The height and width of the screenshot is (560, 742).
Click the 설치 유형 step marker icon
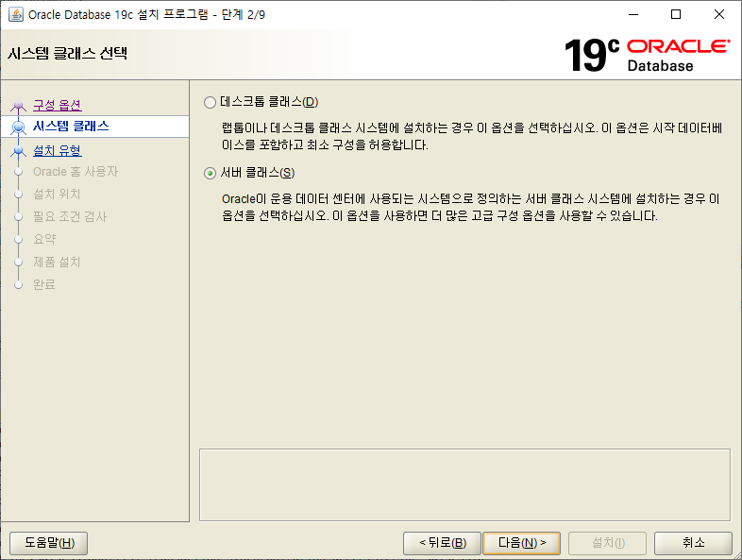click(x=19, y=150)
